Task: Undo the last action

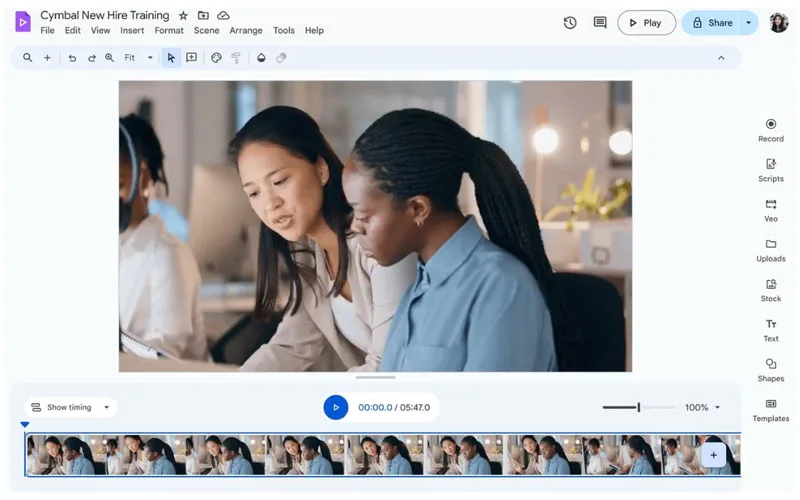Action: pyautogui.click(x=72, y=58)
